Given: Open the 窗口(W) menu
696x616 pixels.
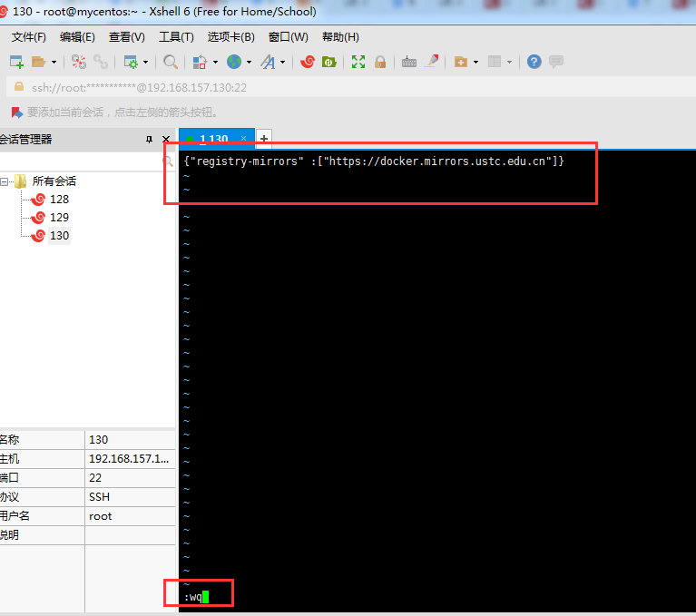Looking at the screenshot, I should (x=288, y=37).
